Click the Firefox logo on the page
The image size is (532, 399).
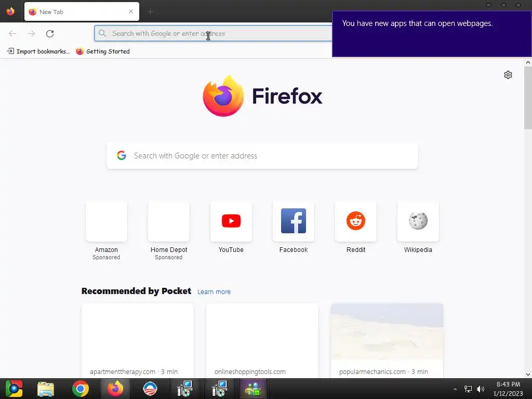pos(262,96)
